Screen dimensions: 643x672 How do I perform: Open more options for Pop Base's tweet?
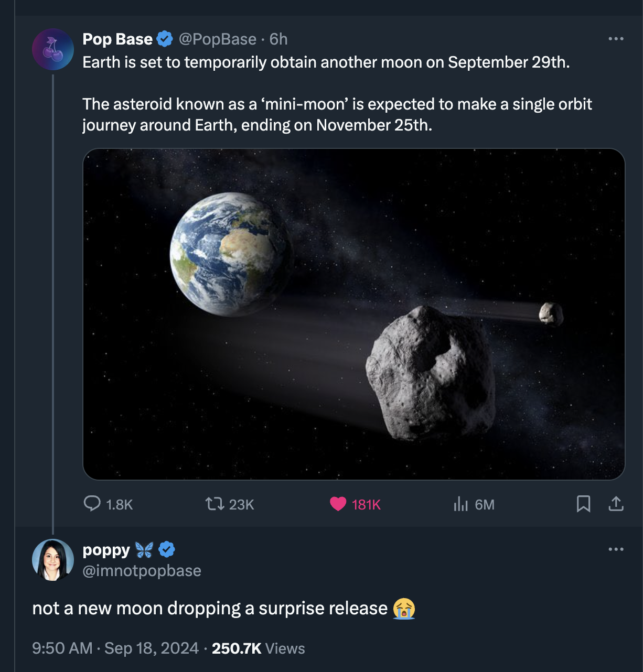pyautogui.click(x=617, y=38)
